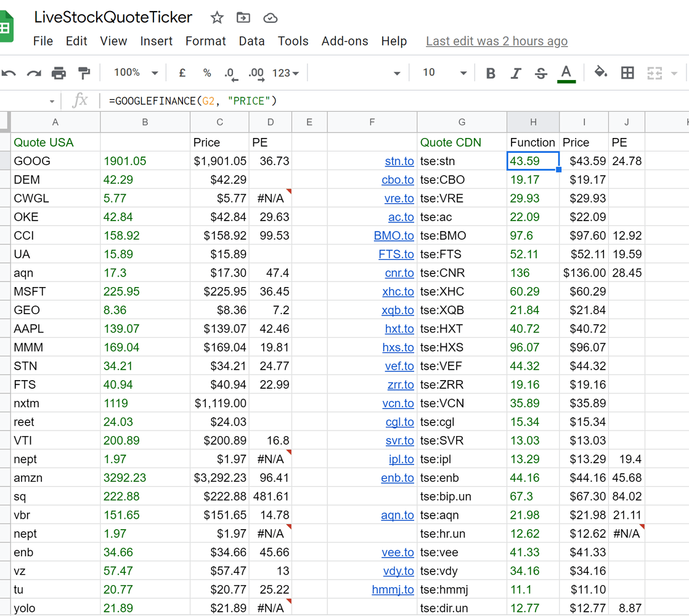This screenshot has width=689, height=616.
Task: Select the MSFT ticker cell
Action: point(55,291)
